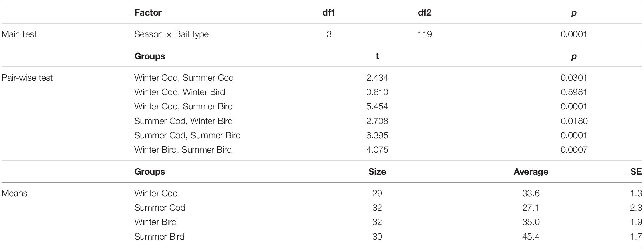The image size is (644, 249).
Task: Select t value 0.610
Action: point(377,92)
